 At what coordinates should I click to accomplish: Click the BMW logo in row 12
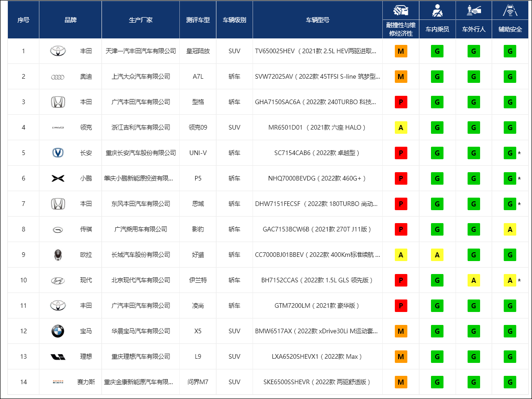point(58,331)
